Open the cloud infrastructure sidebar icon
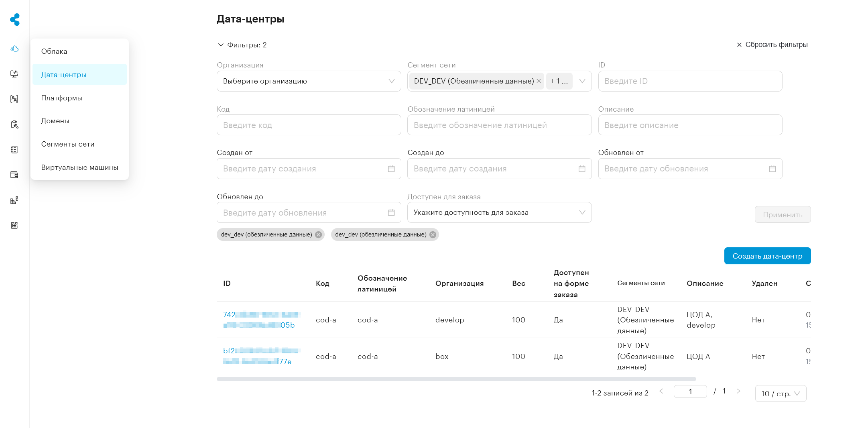Screen dimensions: 868x428 coord(14,49)
